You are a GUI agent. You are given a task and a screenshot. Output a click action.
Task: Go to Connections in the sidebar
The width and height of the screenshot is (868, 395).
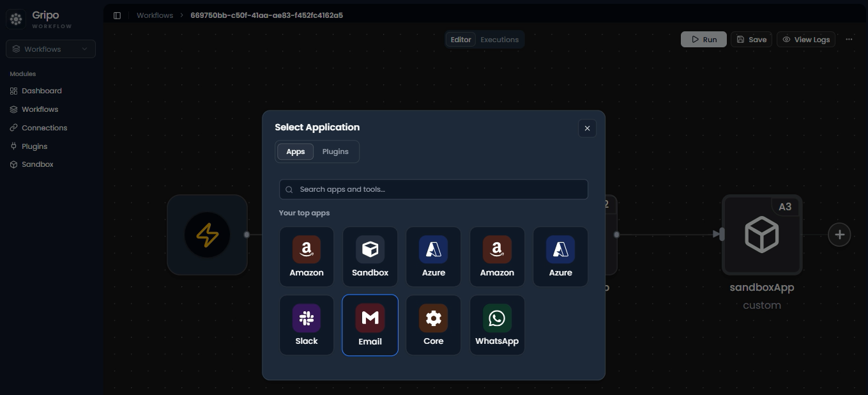[x=44, y=128]
